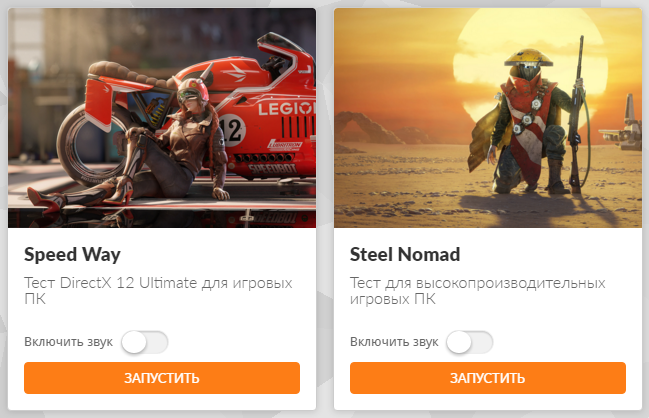Screen dimensions: 649x418
Task: Start the Steel Nomad test
Action: pos(488,378)
